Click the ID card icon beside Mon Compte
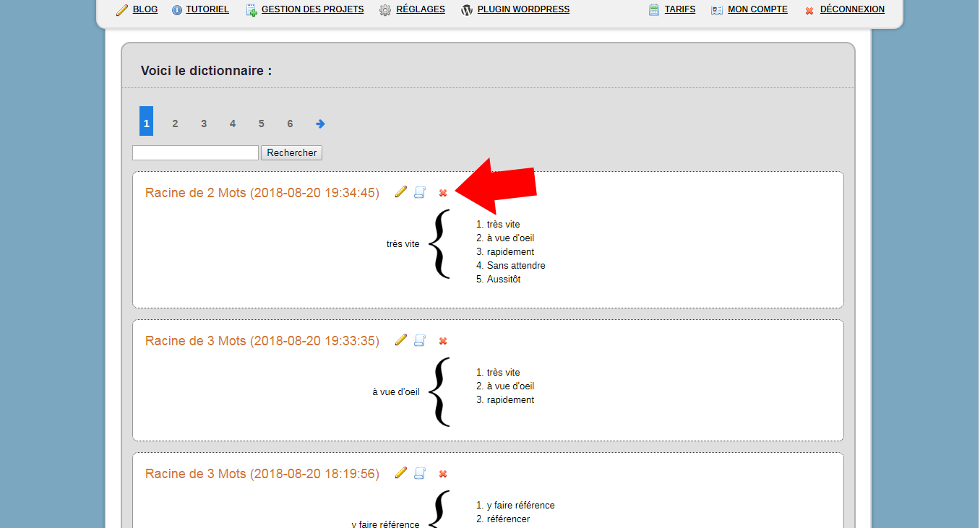 tap(717, 10)
